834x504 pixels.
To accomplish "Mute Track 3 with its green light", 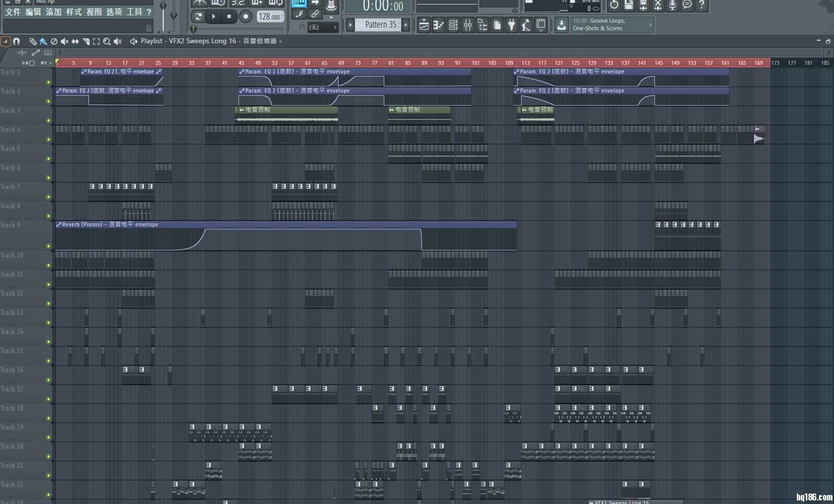I will click(x=49, y=120).
